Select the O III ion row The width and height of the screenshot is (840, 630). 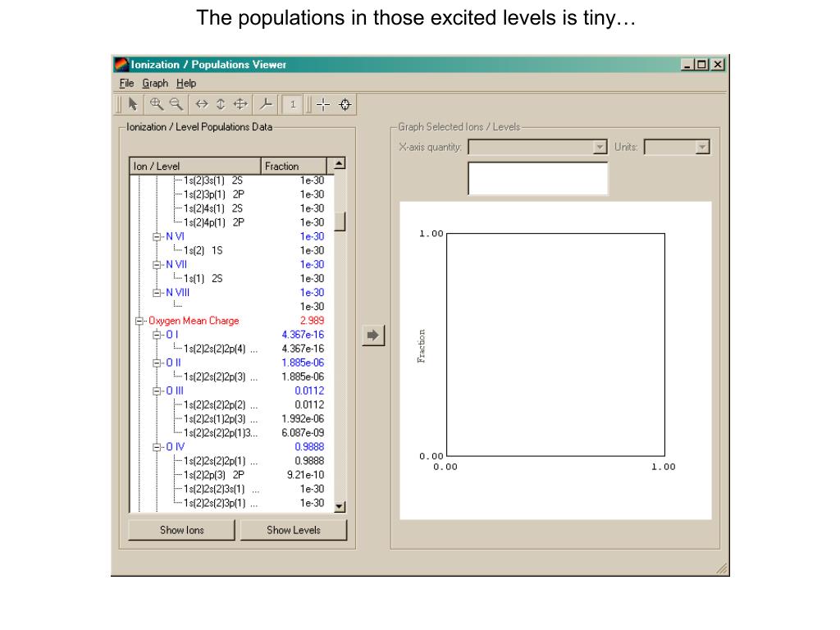coord(174,390)
